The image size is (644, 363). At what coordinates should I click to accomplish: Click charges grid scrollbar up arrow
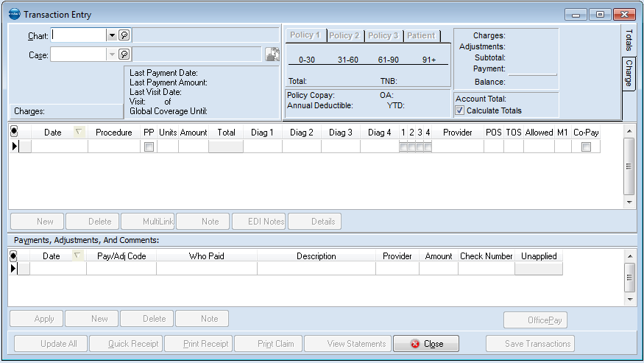pos(629,131)
